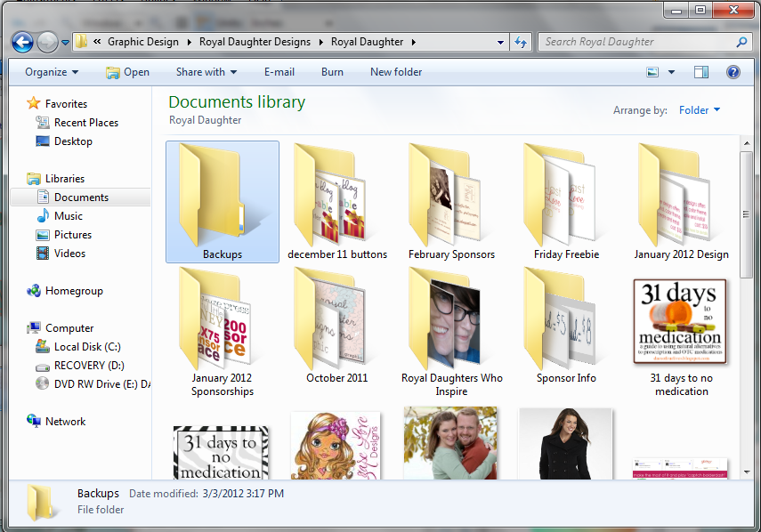Open the view options dropdown arrow
Image resolution: width=761 pixels, height=532 pixels.
671,72
